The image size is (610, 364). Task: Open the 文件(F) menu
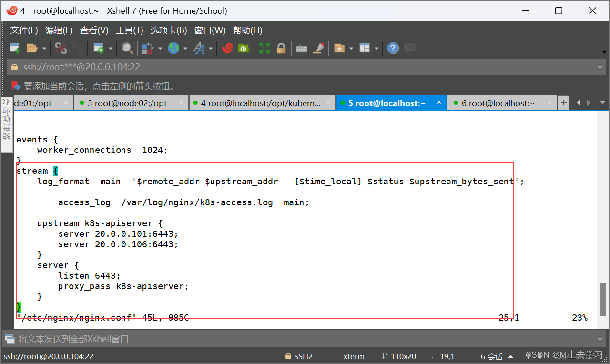click(x=24, y=30)
